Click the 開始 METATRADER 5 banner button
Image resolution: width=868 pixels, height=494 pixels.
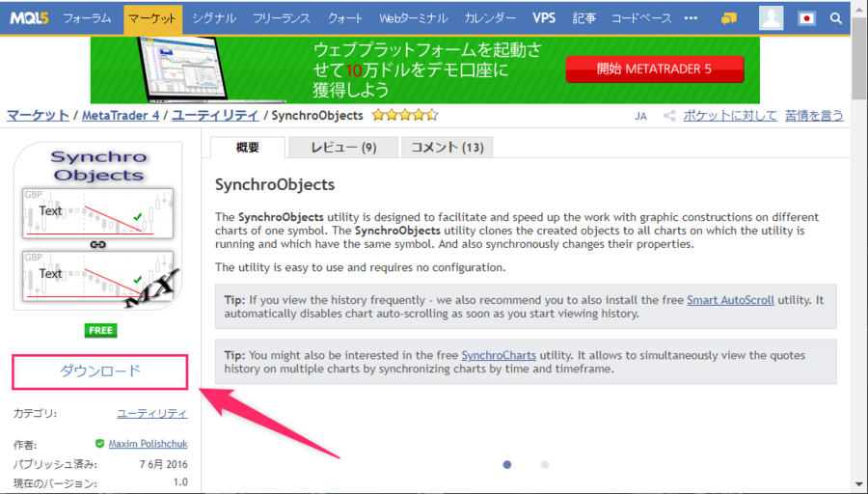[x=654, y=69]
